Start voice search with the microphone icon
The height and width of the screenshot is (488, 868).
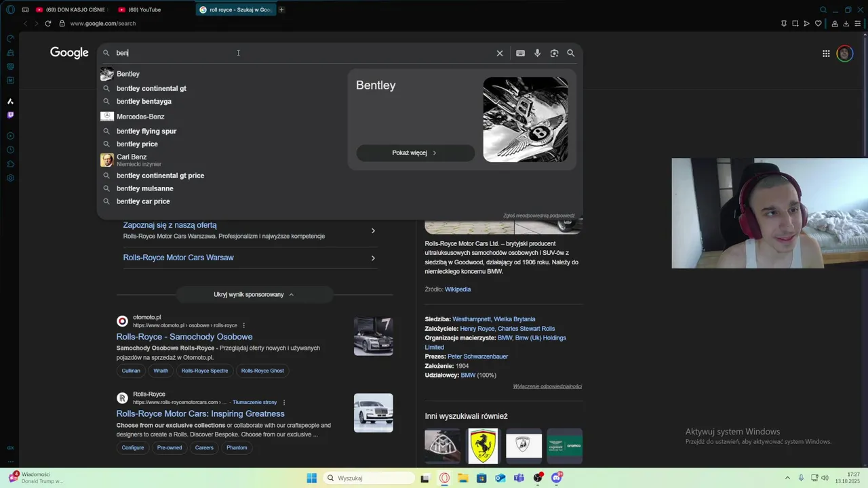537,53
